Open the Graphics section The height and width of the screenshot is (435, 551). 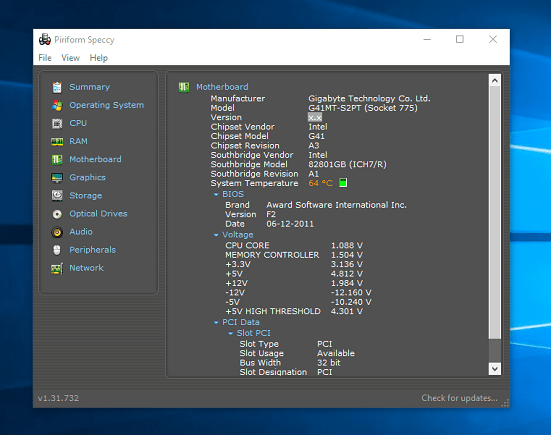point(87,177)
